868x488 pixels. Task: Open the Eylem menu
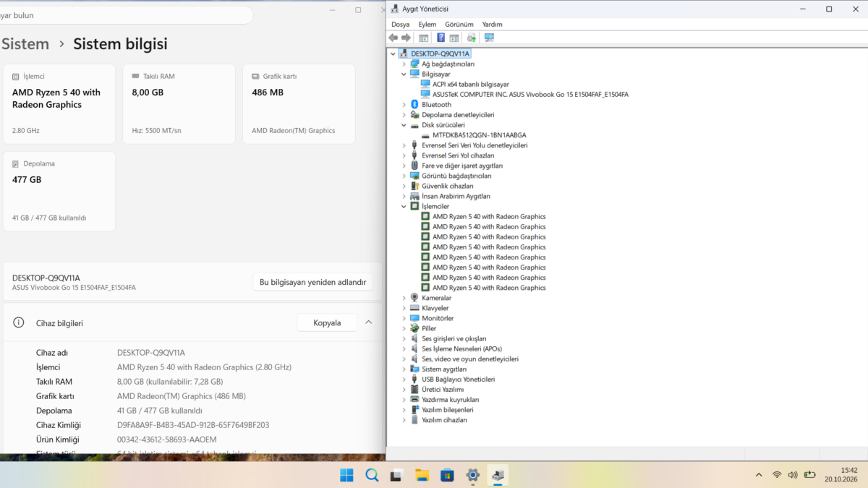click(x=427, y=25)
